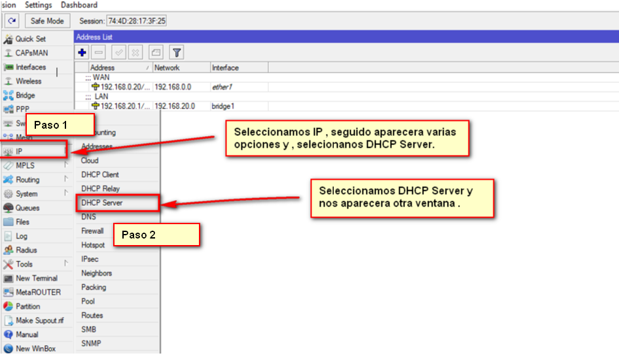Click the Enable checkmark toolbar icon
619x364 pixels.
(x=118, y=52)
